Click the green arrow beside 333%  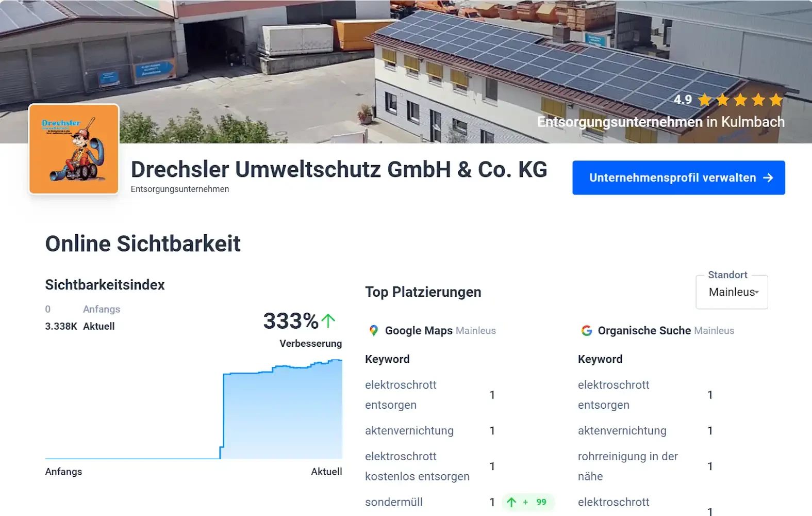pos(328,321)
